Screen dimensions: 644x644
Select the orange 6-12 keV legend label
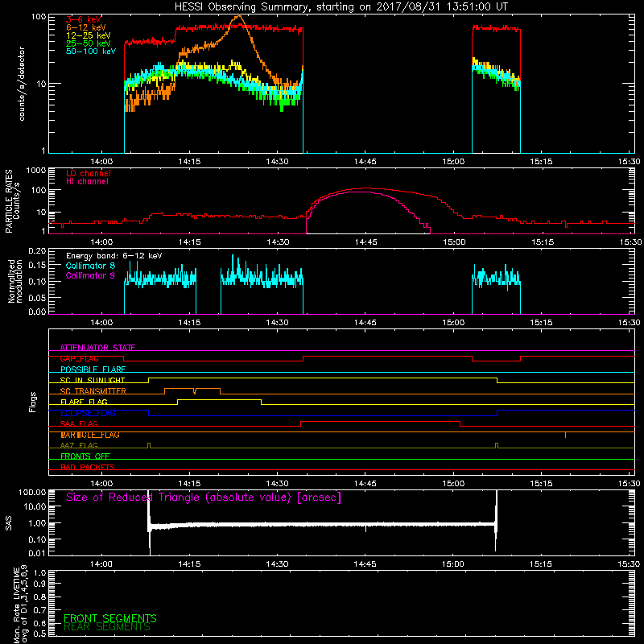[86, 27]
